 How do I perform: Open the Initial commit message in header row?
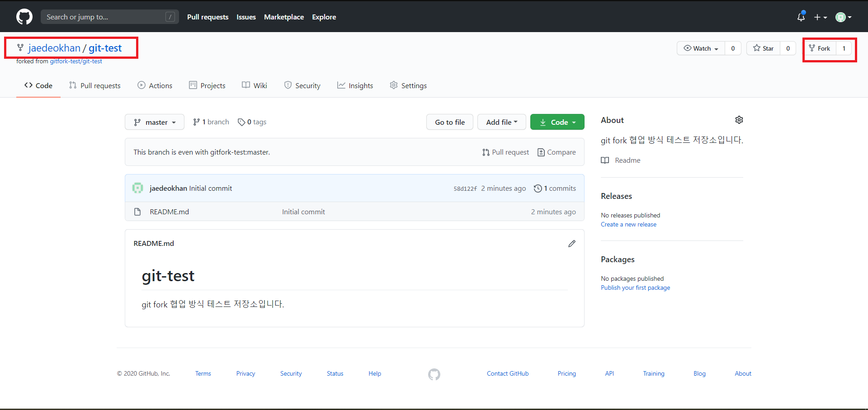click(211, 188)
